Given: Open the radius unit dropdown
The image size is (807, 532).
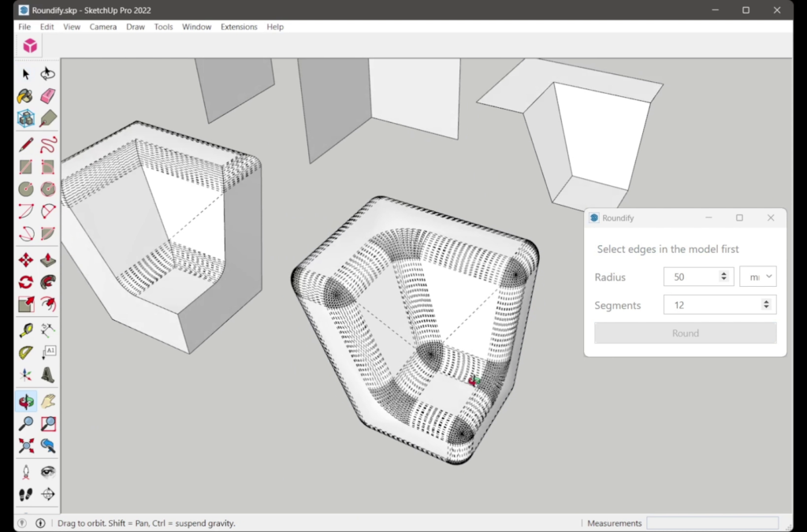Looking at the screenshot, I should (x=757, y=277).
